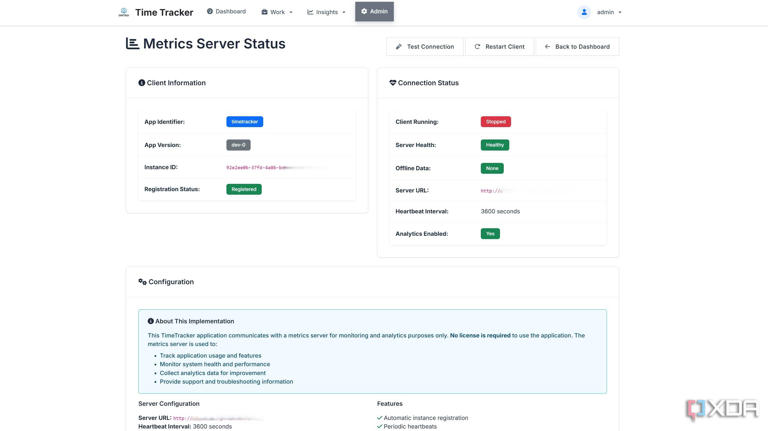Click the Registered status badge

coord(244,189)
